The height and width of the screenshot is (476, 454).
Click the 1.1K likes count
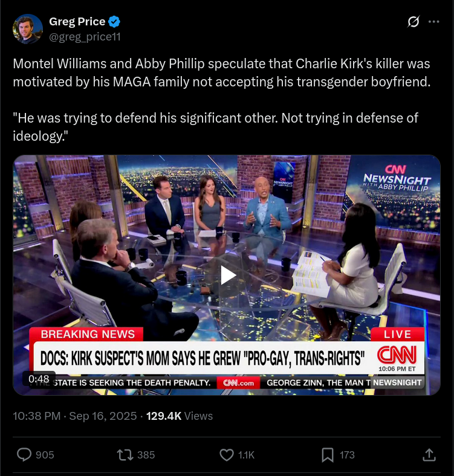(246, 455)
